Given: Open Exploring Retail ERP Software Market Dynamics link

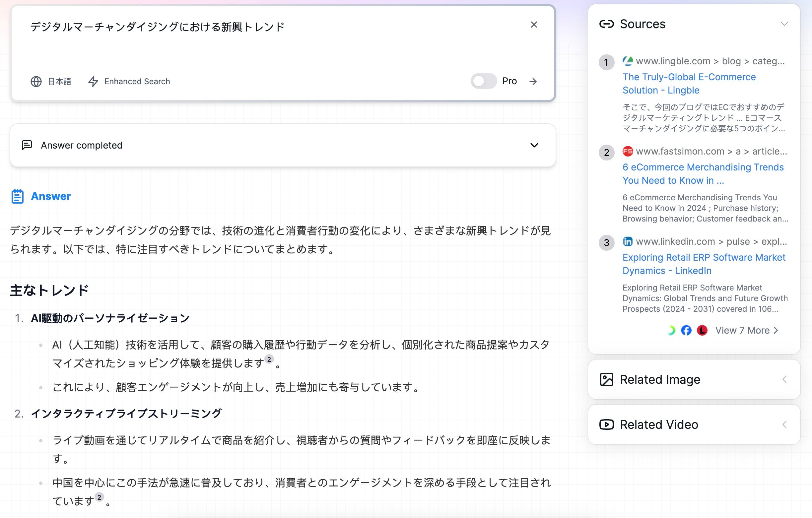Looking at the screenshot, I should 704,264.
